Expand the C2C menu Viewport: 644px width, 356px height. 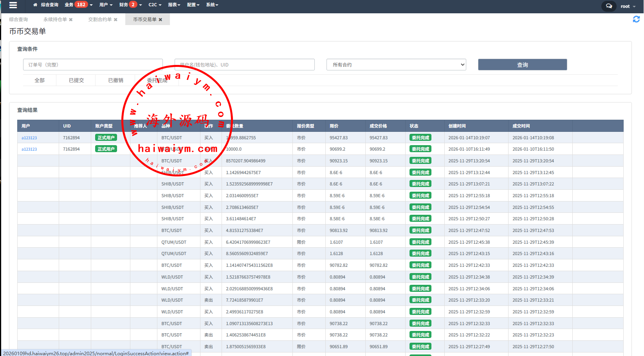click(155, 5)
